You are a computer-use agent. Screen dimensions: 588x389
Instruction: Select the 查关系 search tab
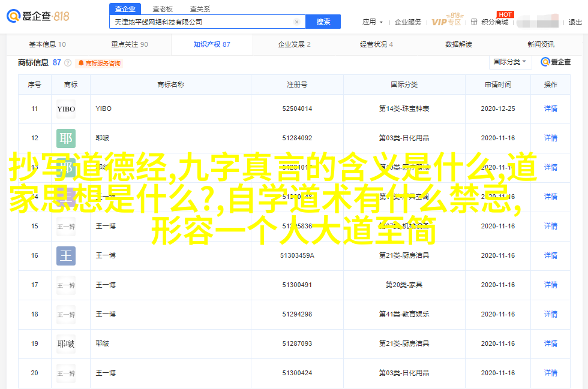[200, 8]
